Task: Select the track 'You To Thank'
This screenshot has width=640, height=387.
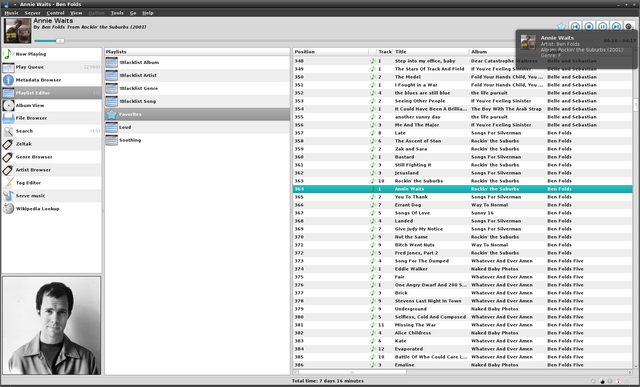Action: (462, 197)
